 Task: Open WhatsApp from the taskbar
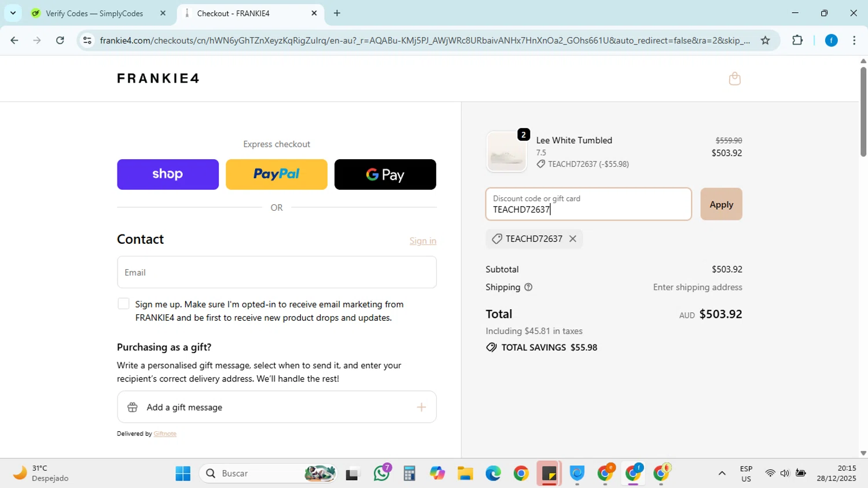[x=382, y=474]
